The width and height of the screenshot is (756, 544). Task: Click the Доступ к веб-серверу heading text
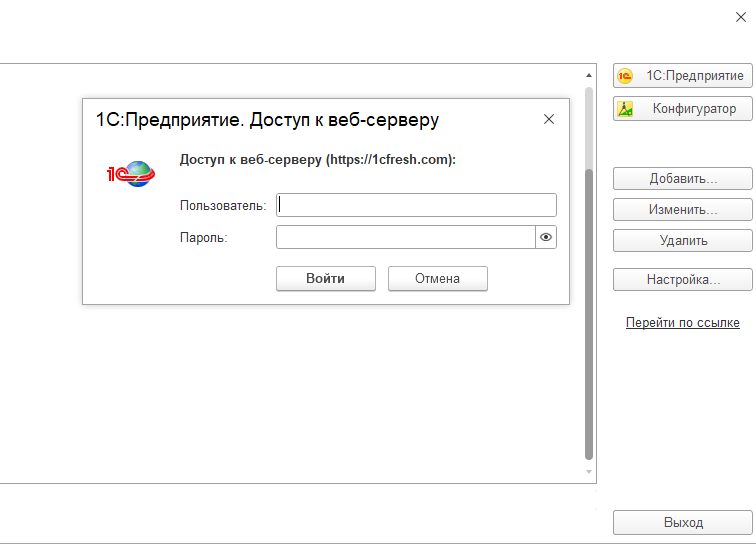tap(318, 159)
